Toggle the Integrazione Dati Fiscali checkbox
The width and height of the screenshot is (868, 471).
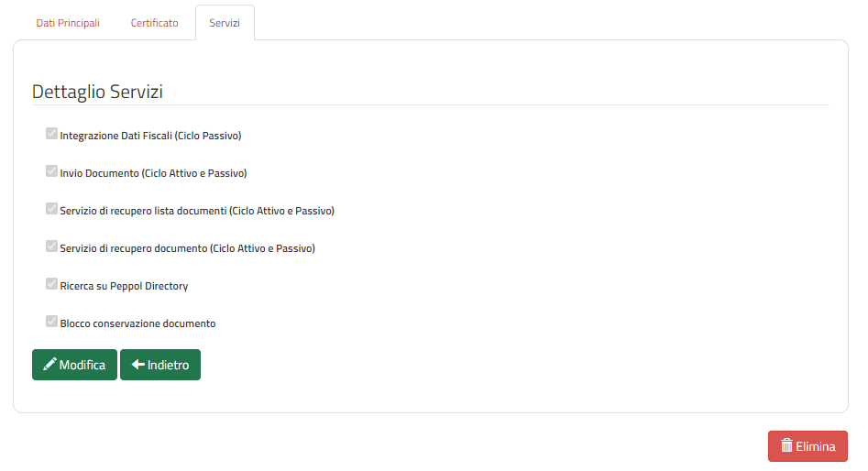click(x=51, y=134)
